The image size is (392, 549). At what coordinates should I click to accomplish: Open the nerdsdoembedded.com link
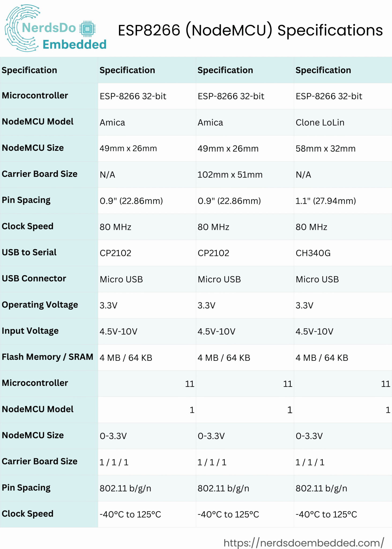304,543
